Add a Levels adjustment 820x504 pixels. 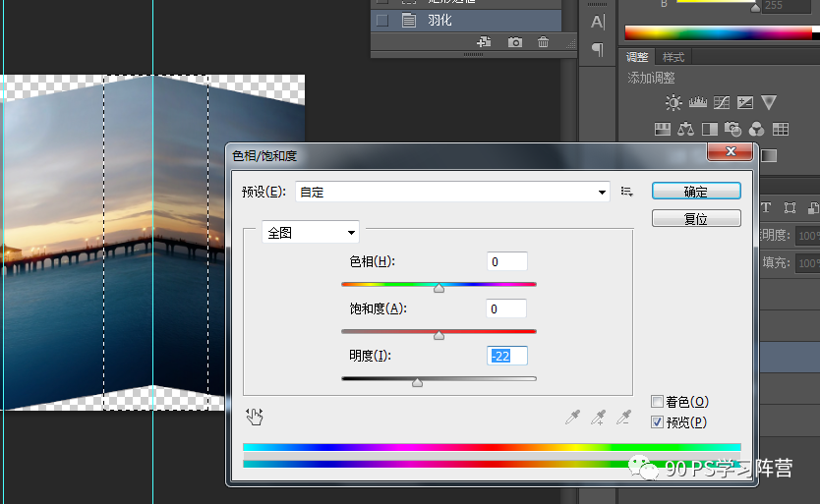698,102
